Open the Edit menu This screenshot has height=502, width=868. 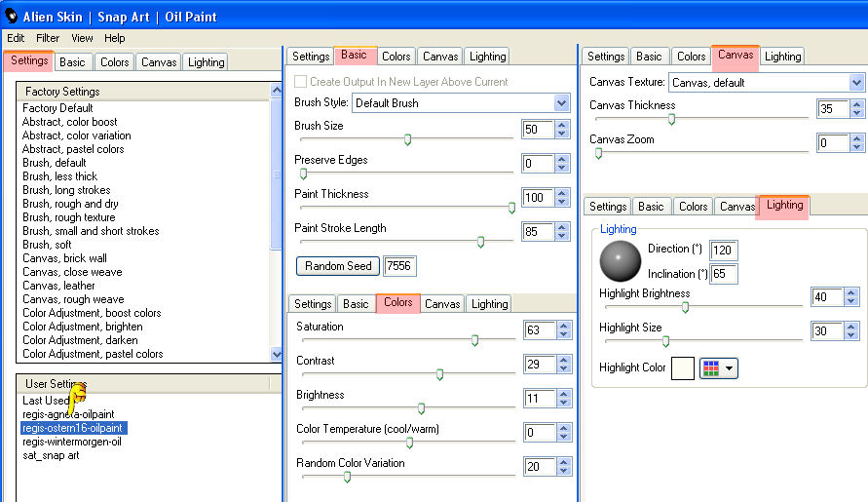tap(16, 38)
